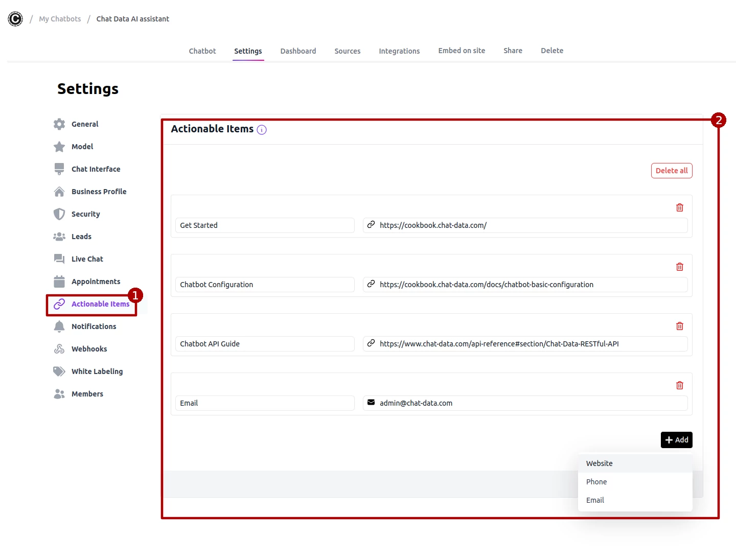Edit the admin@chat-data.com address field
The height and width of the screenshot is (560, 736).
pyautogui.click(x=525, y=403)
